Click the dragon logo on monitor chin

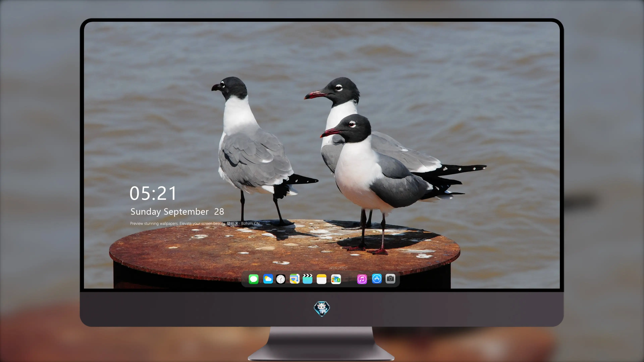click(x=322, y=309)
